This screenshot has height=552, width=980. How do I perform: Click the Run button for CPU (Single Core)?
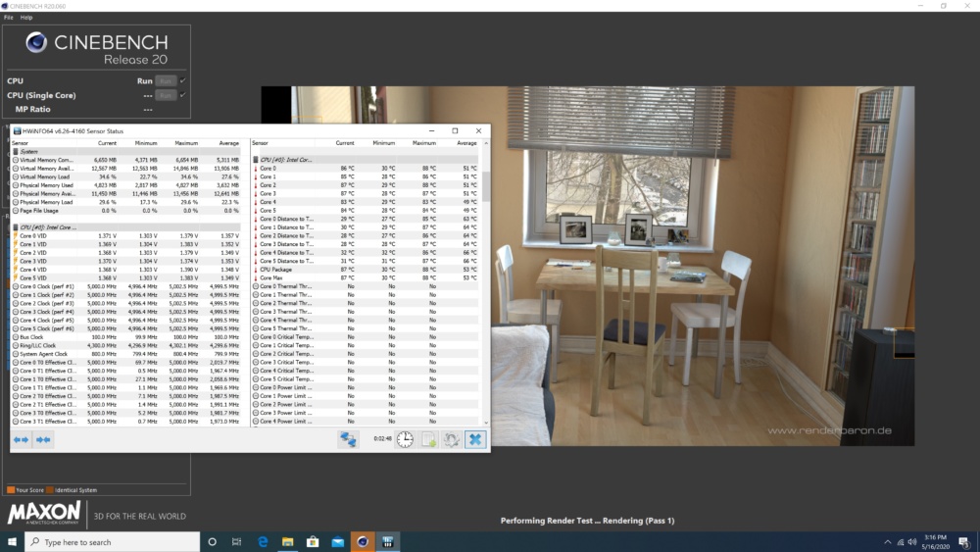click(166, 95)
